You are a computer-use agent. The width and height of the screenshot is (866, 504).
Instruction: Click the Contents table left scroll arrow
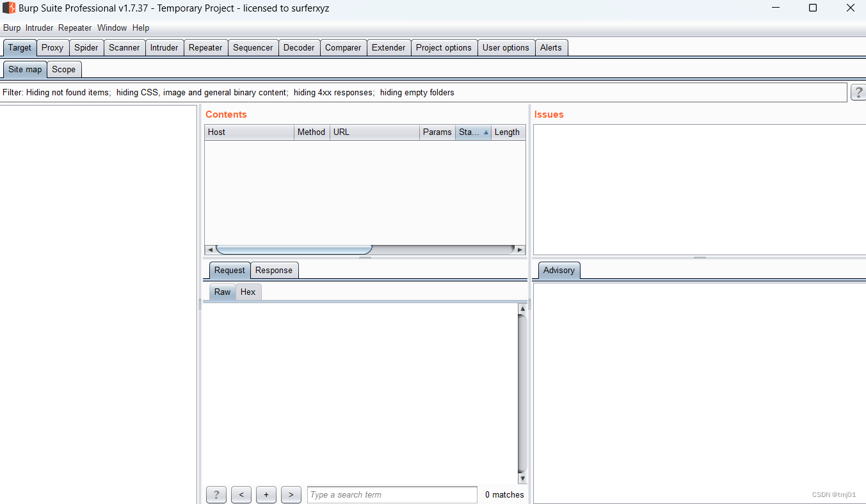(210, 249)
